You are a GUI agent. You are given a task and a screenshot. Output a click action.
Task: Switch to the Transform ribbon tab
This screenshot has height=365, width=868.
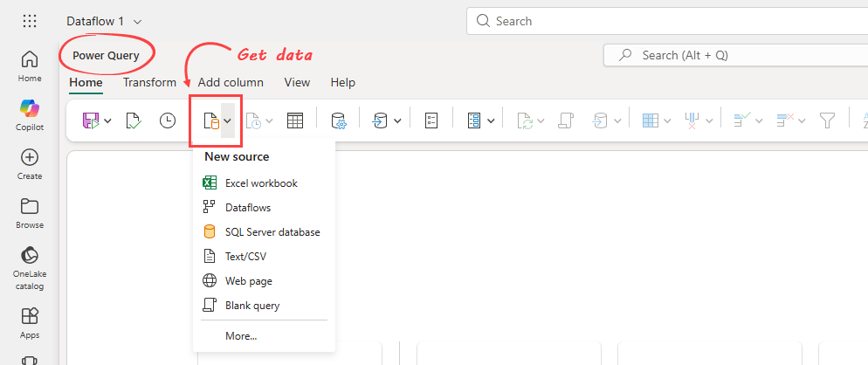point(149,83)
